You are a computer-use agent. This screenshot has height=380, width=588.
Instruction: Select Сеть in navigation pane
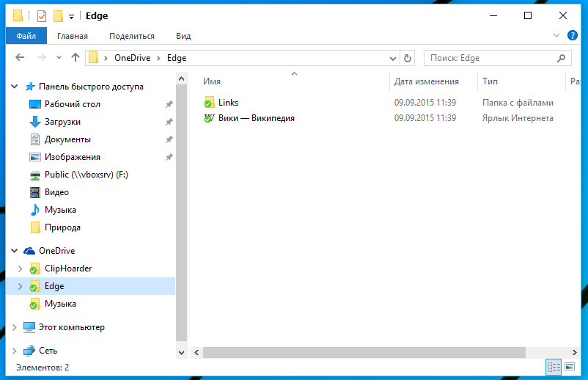(x=48, y=351)
